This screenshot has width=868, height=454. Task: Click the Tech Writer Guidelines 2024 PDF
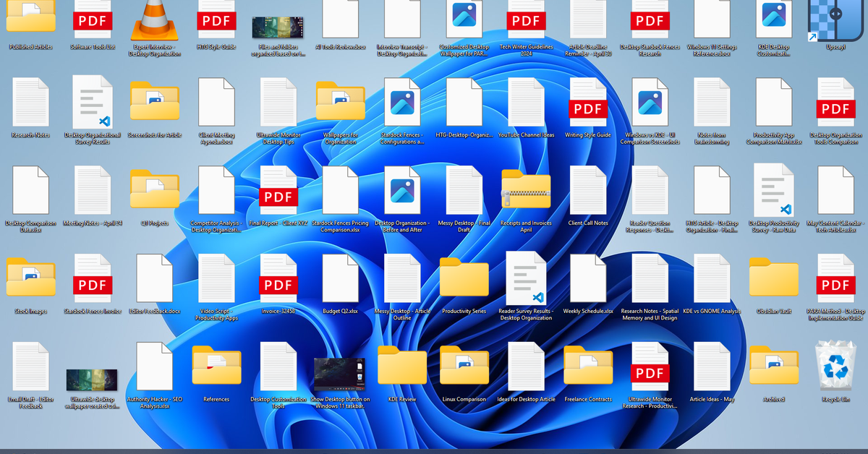526,17
